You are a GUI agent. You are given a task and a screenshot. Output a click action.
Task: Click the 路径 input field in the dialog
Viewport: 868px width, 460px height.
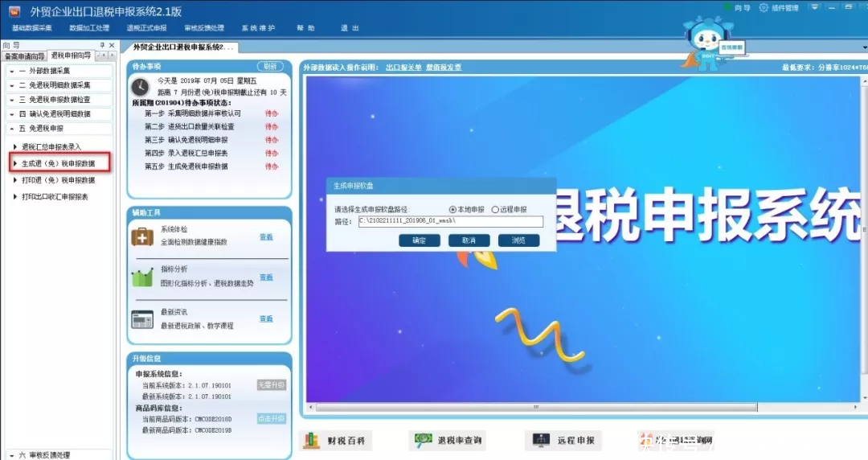[x=451, y=222]
